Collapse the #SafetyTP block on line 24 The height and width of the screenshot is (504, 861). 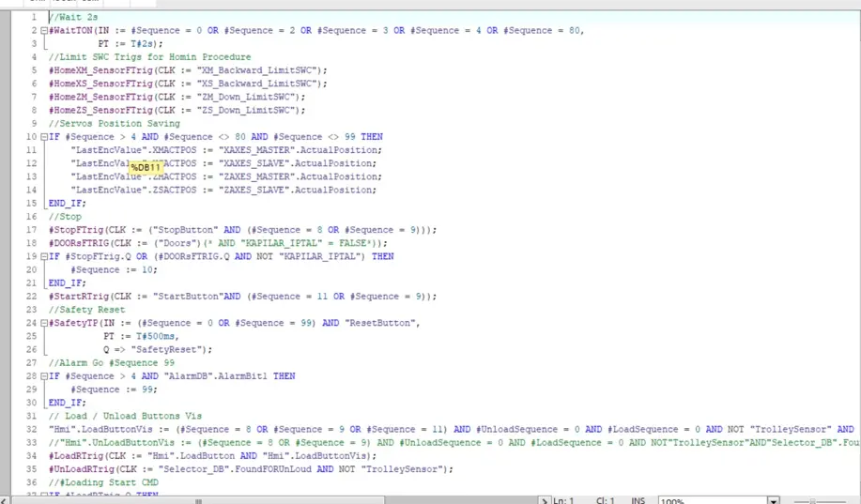coord(43,323)
